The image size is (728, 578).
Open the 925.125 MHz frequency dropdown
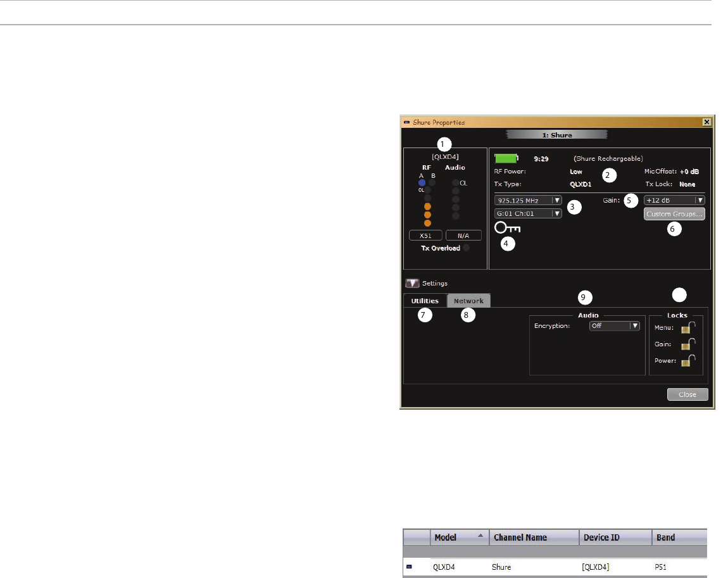(x=528, y=200)
